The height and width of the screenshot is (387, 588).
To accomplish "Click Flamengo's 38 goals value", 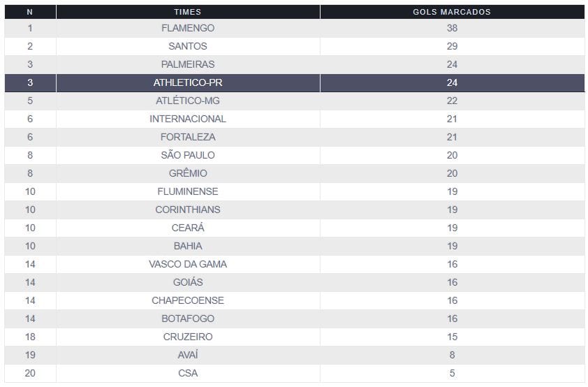I will [452, 29].
